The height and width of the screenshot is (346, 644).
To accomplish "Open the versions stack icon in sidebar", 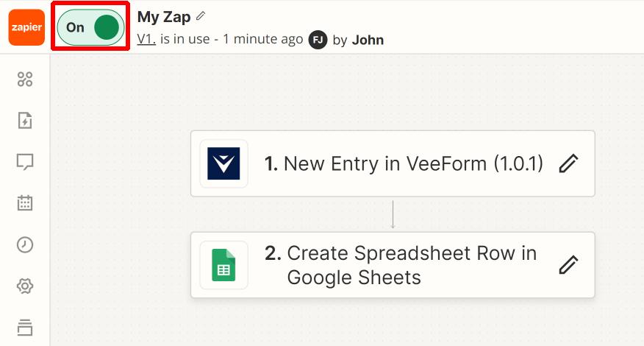I will click(x=25, y=328).
